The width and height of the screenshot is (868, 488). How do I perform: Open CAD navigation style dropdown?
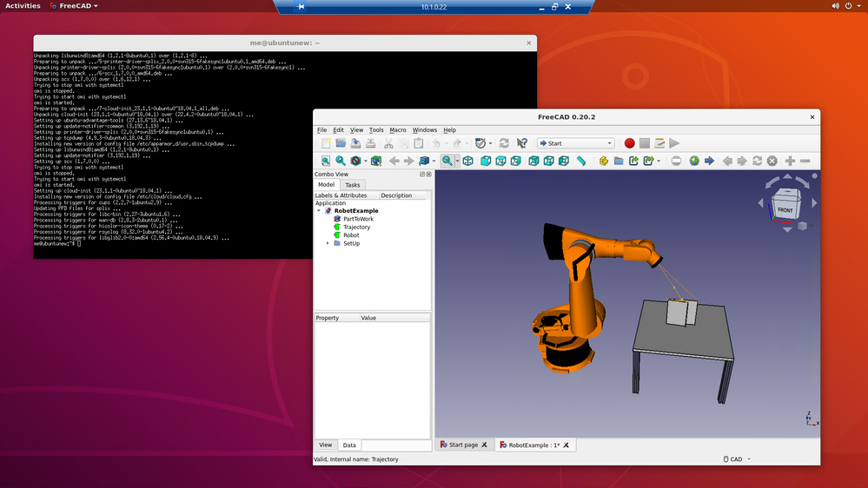(x=737, y=459)
